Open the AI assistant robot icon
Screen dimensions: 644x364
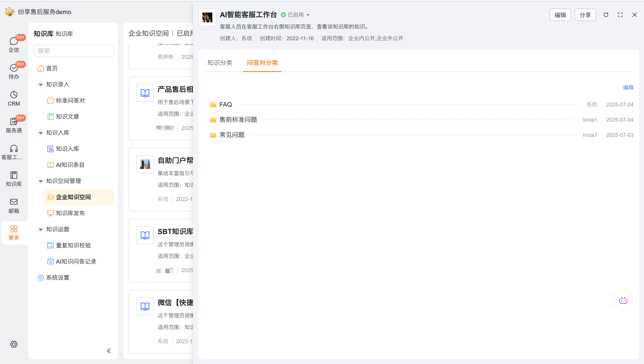click(623, 300)
